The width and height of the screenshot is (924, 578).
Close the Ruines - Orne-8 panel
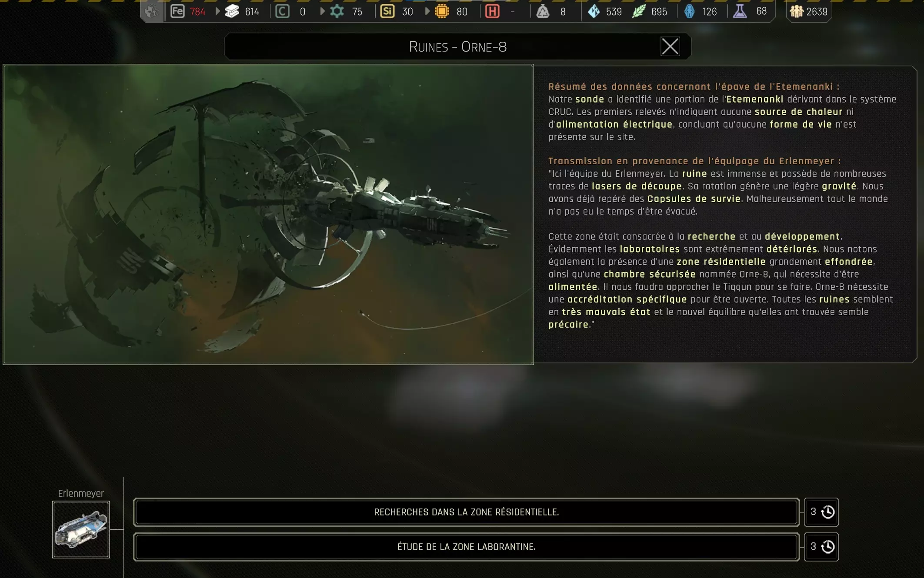pos(670,47)
